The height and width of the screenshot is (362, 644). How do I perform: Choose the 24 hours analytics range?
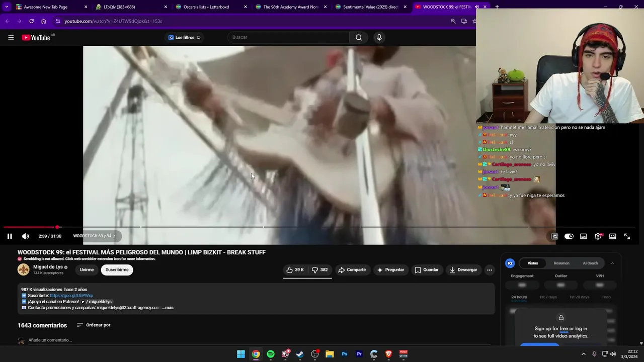pos(519,297)
